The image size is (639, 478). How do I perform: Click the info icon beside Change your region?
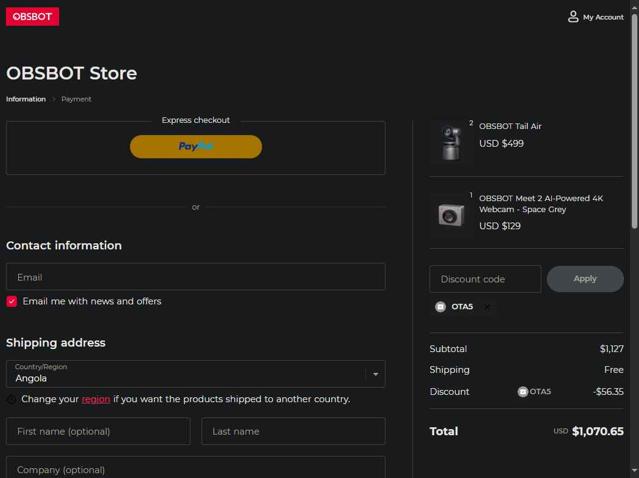click(x=11, y=399)
